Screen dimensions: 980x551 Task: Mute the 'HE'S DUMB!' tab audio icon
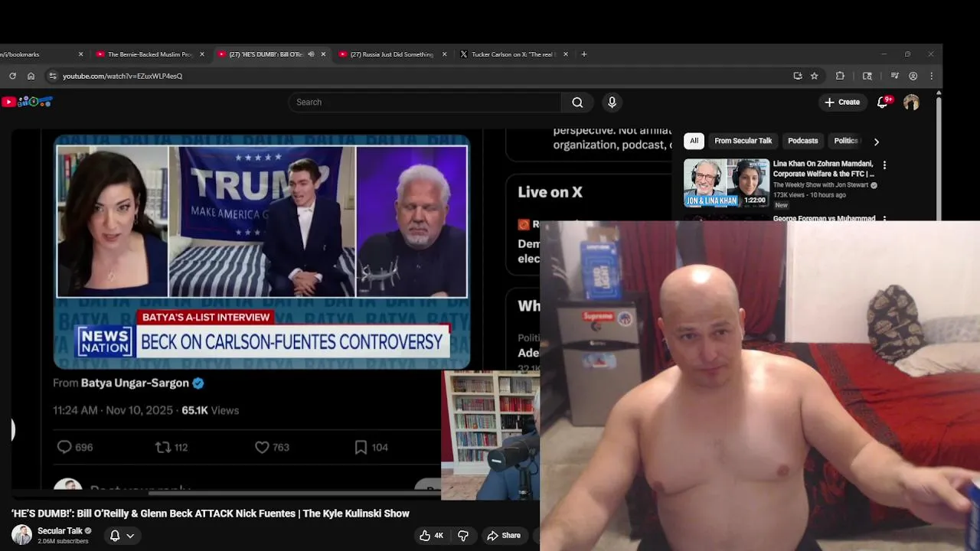(x=311, y=54)
